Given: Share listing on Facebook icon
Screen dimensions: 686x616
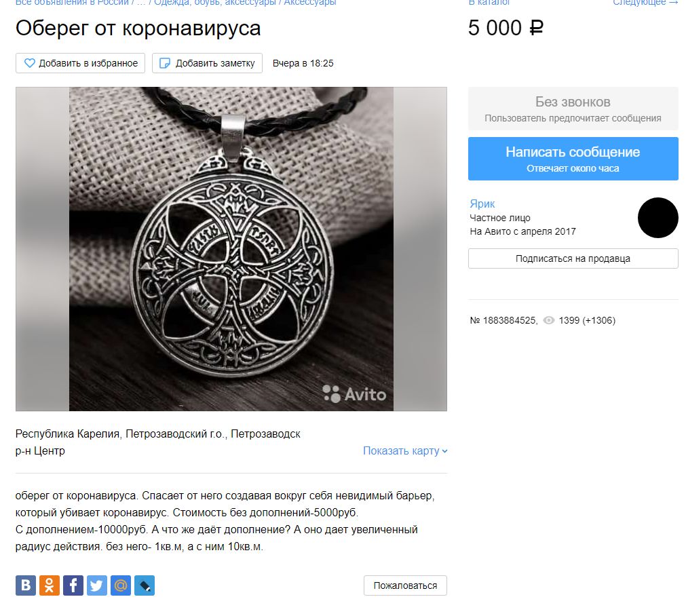Looking at the screenshot, I should (73, 585).
